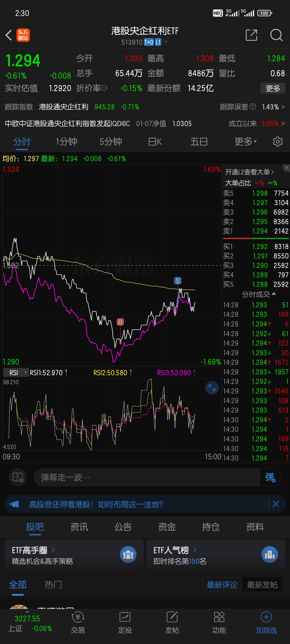Image resolution: width=290 pixels, height=644 pixels.
Task: Expand the fund code 513910 dropdown arrow
Action: (165, 42)
